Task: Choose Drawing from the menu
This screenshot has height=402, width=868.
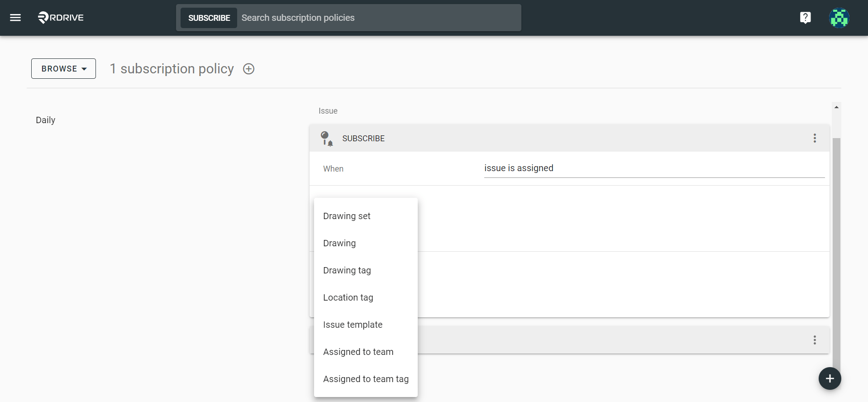Action: pyautogui.click(x=366, y=243)
